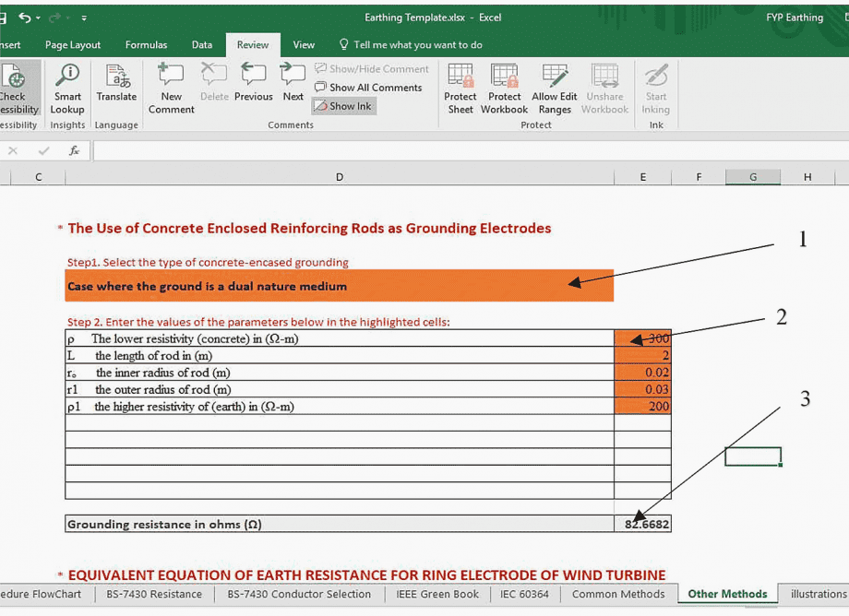The width and height of the screenshot is (849, 616).
Task: Select the cell with value 300
Action: [x=642, y=338]
